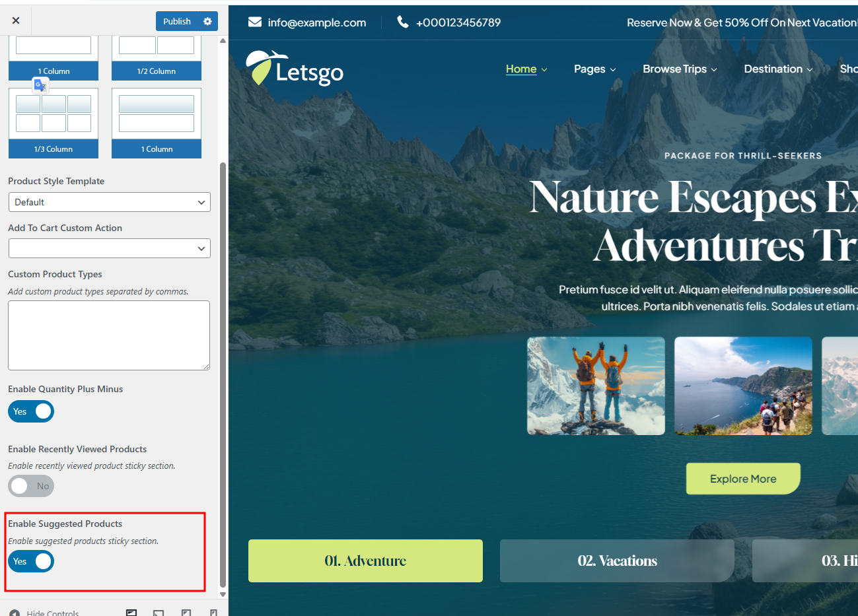Click the Google Translate floating icon
858x616 pixels.
(40, 85)
